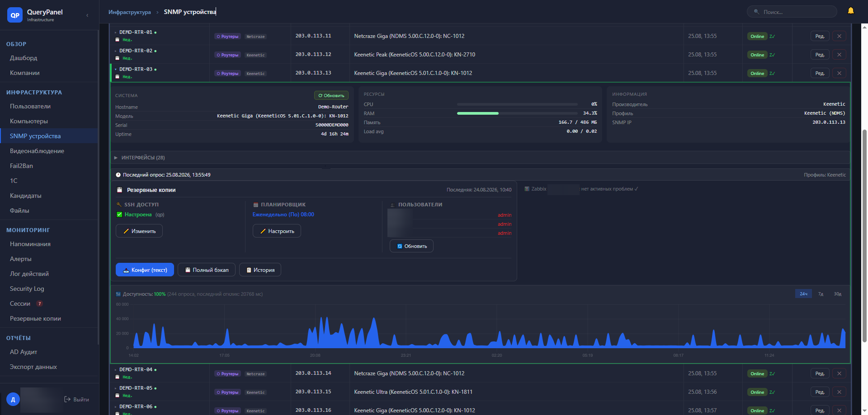This screenshot has height=415, width=868.
Task: Click the Поиск search field
Action: [x=792, y=12]
